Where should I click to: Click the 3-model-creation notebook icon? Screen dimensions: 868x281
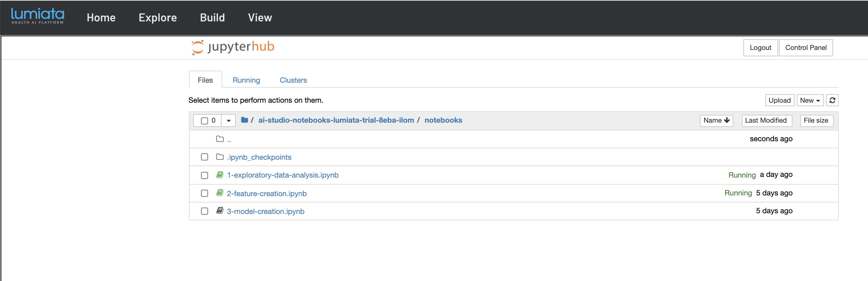tap(220, 211)
